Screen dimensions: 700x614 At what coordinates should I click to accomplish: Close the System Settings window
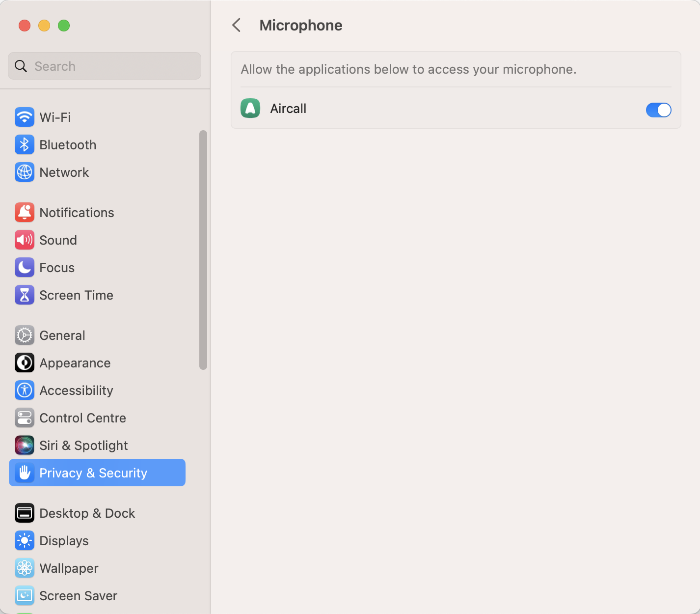click(25, 26)
